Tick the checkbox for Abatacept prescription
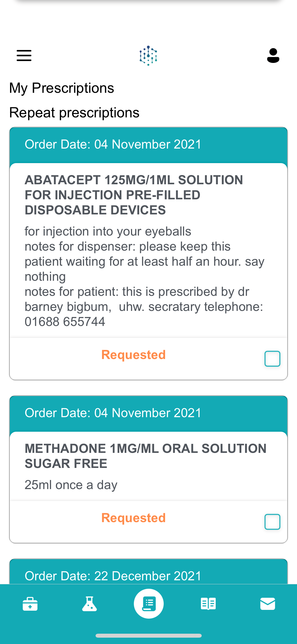This screenshot has width=297, height=644. (272, 359)
